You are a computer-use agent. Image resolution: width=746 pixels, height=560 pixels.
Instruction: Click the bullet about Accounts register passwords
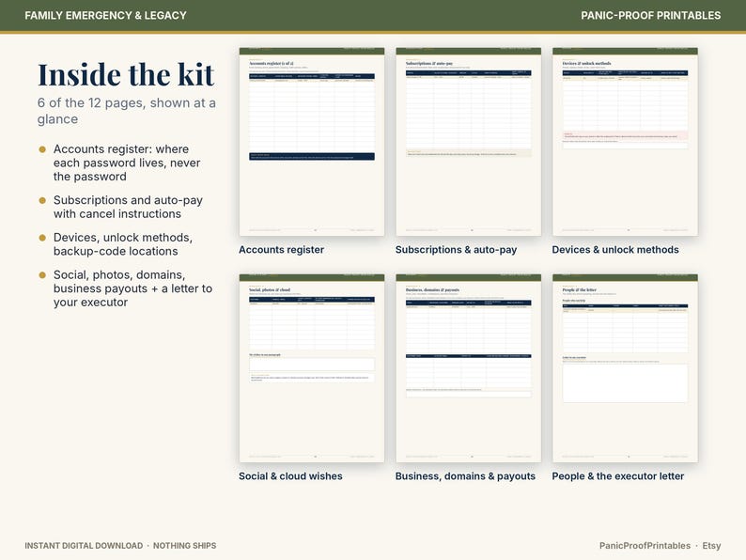click(127, 163)
